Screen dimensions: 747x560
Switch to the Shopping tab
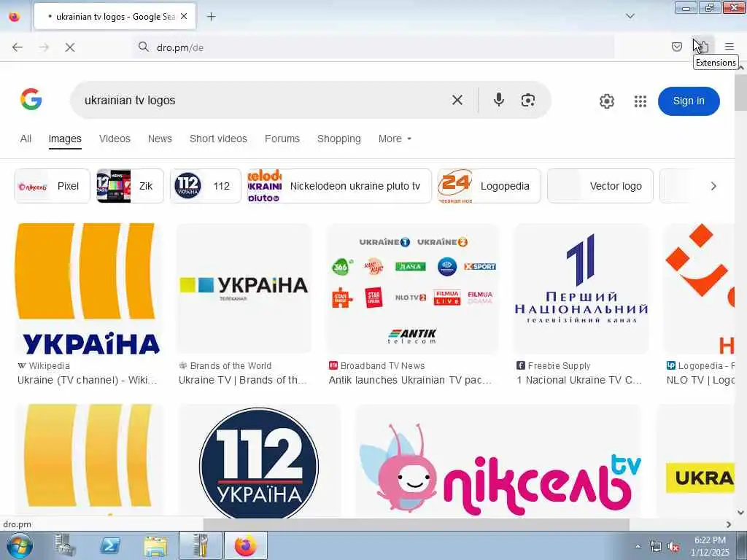coord(338,139)
